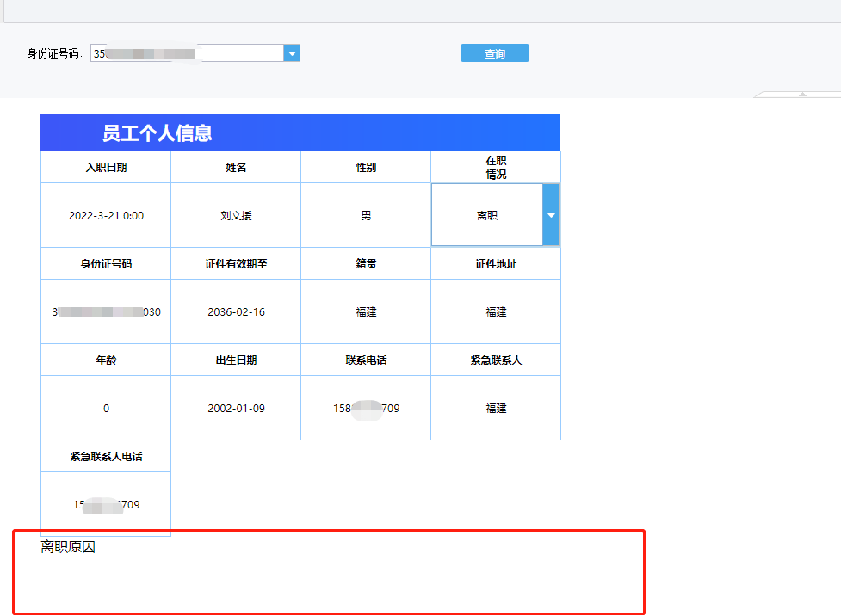Screen dimensions: 841x616
Task: Open the 身份证号码 dropdown arrow
Action: [x=292, y=53]
